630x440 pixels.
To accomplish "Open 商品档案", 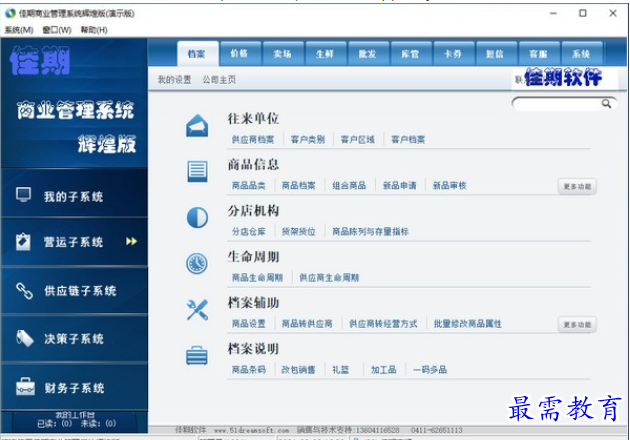I will coord(299,185).
